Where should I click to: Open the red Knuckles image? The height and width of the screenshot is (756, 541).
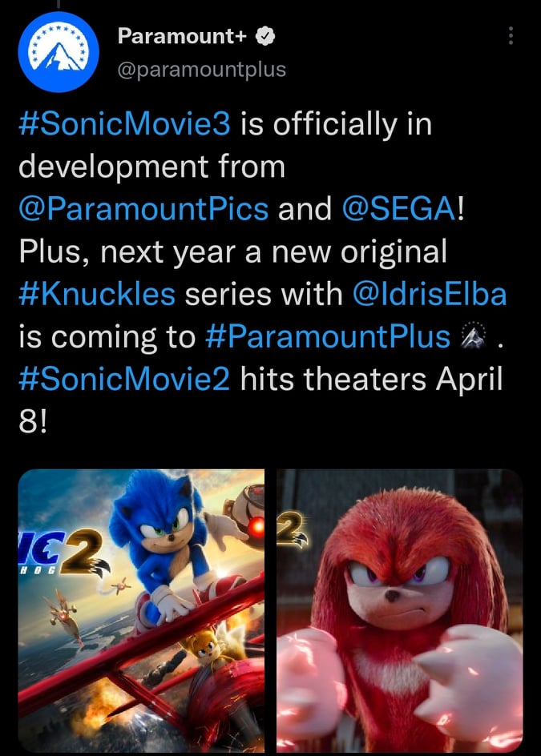(x=399, y=609)
